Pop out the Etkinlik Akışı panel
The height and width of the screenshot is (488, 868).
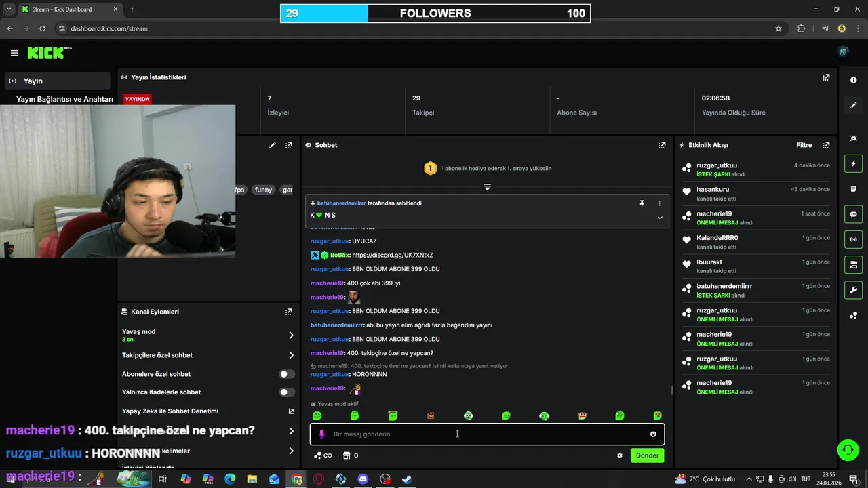pos(826,145)
